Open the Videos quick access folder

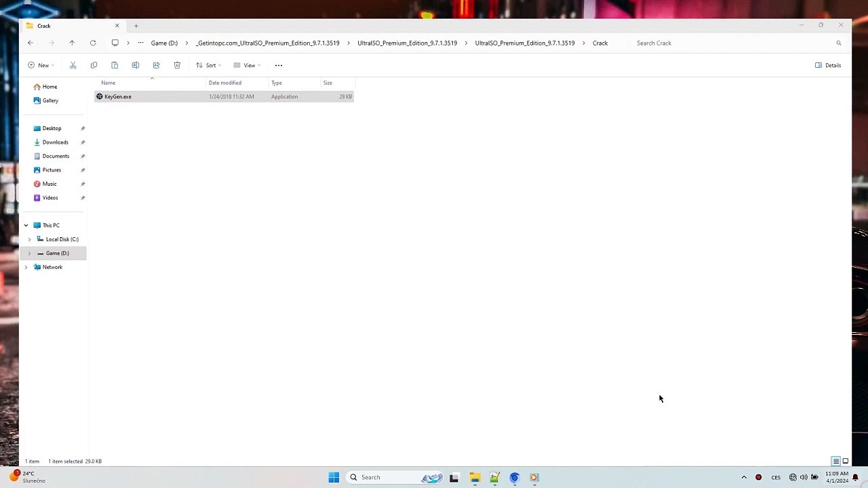pos(50,198)
